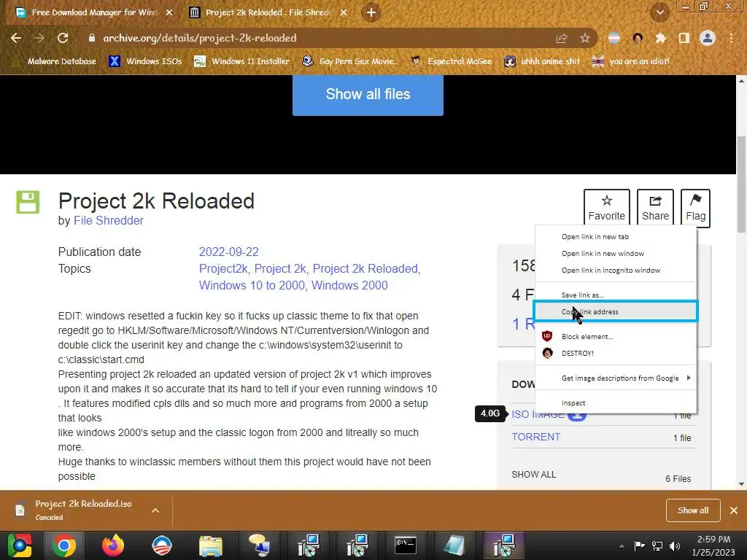Click the page vertical scrollbar thumb
747x560 pixels.
click(x=741, y=183)
